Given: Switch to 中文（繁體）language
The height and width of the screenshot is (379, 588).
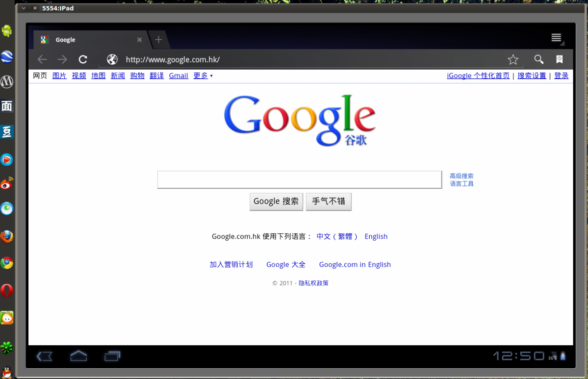Looking at the screenshot, I should 337,236.
